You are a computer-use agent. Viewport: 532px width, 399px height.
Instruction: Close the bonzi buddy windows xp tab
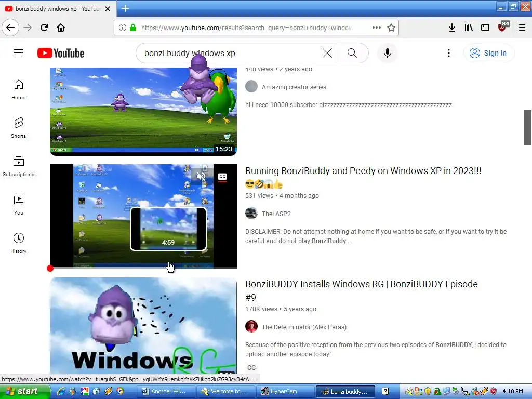pyautogui.click(x=108, y=9)
